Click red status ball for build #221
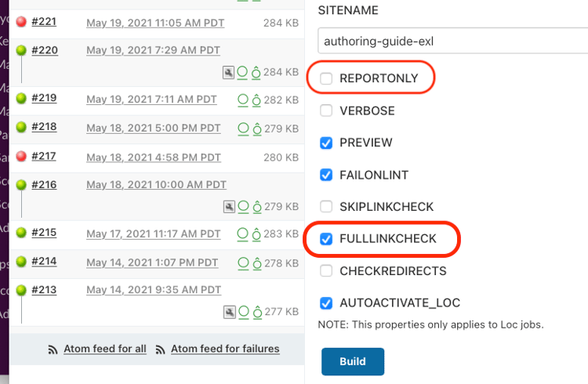The width and height of the screenshot is (588, 384). (x=21, y=22)
